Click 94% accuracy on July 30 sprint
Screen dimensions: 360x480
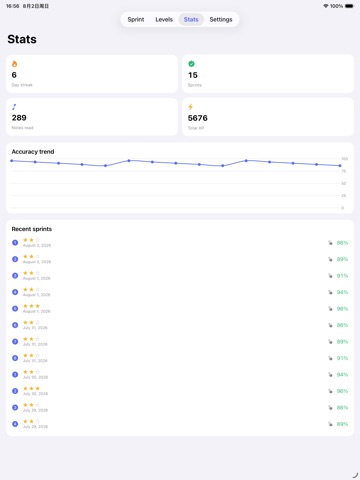342,375
